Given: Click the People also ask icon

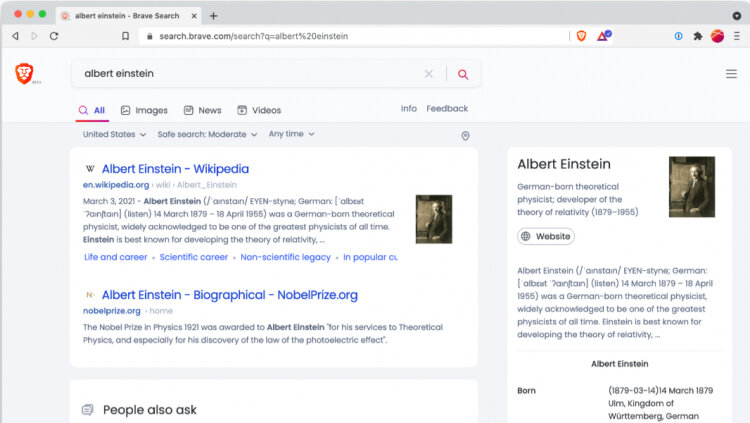Looking at the screenshot, I should tap(88, 410).
